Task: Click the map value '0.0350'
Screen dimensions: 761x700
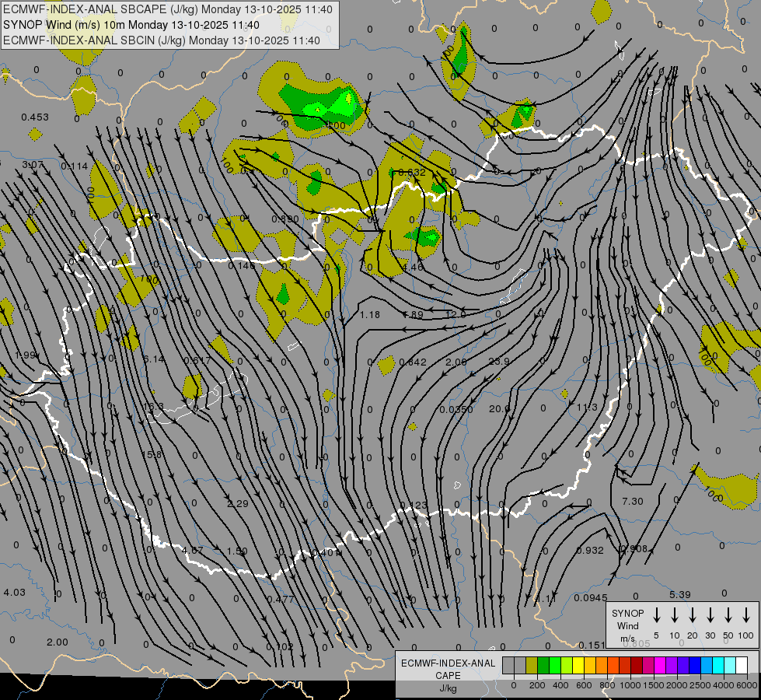Action: click(456, 410)
